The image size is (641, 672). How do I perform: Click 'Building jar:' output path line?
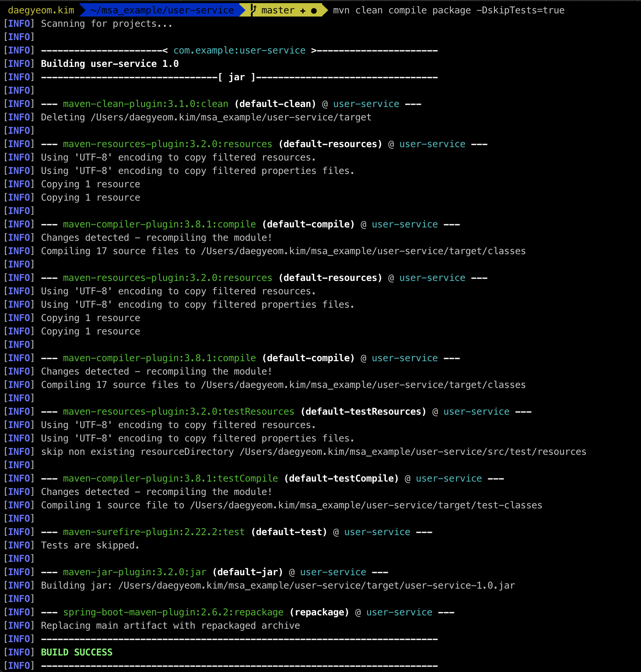coord(278,585)
